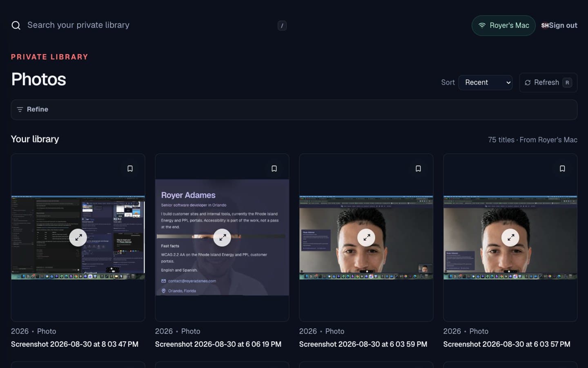Click the Photos page heading

tap(38, 79)
